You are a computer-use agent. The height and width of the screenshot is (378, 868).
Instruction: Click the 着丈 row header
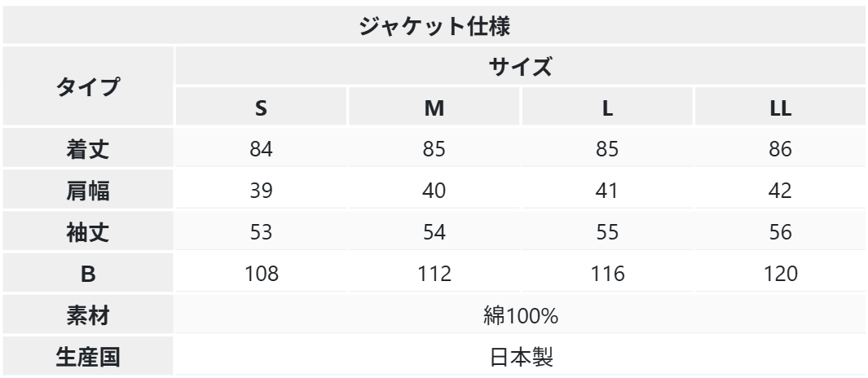88,150
